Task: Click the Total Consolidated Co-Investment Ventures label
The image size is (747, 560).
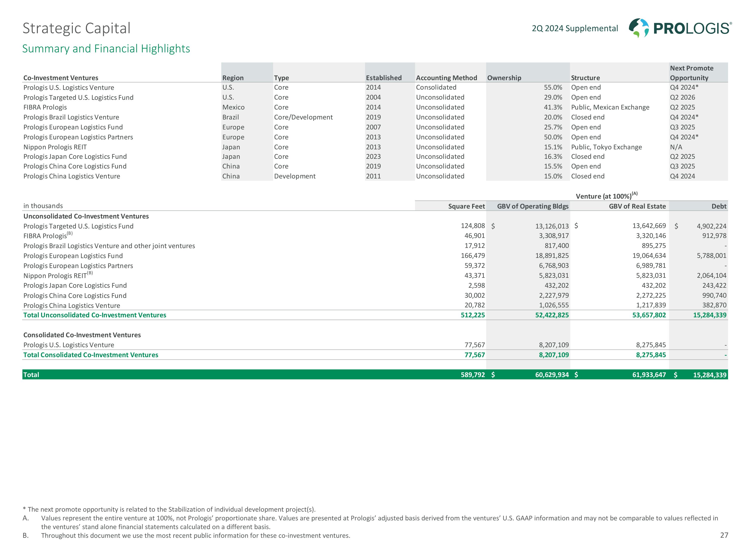Action: tap(90, 355)
